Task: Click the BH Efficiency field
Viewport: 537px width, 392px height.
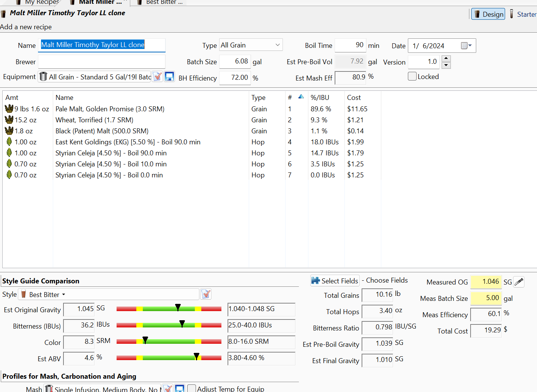Action: point(235,77)
